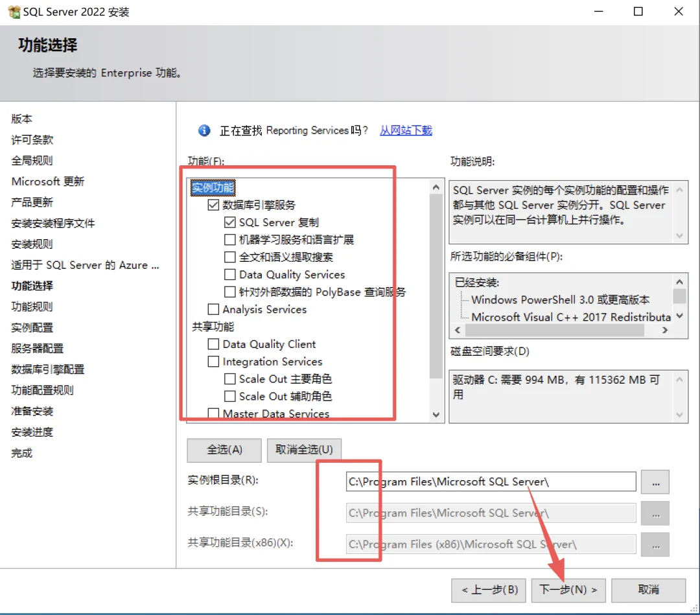Click 磁盘空间 box scroll down arrow
The width and height of the screenshot is (700, 615).
pyautogui.click(x=679, y=415)
